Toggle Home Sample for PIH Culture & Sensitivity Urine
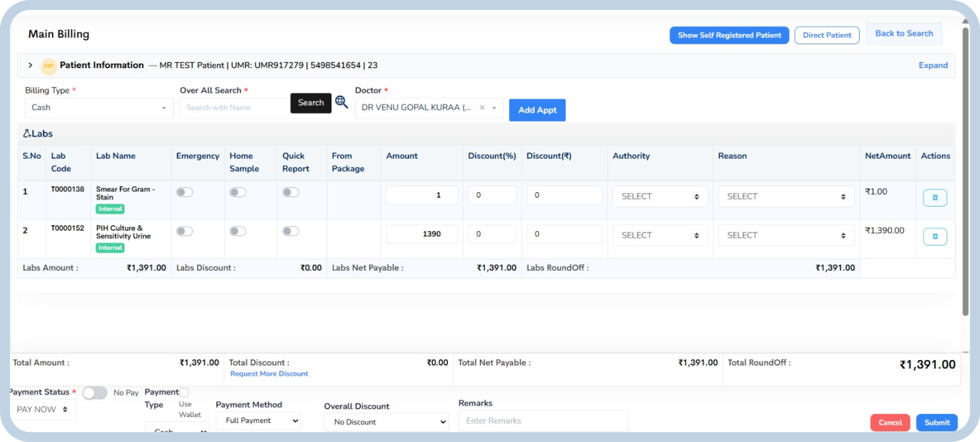 click(x=238, y=231)
